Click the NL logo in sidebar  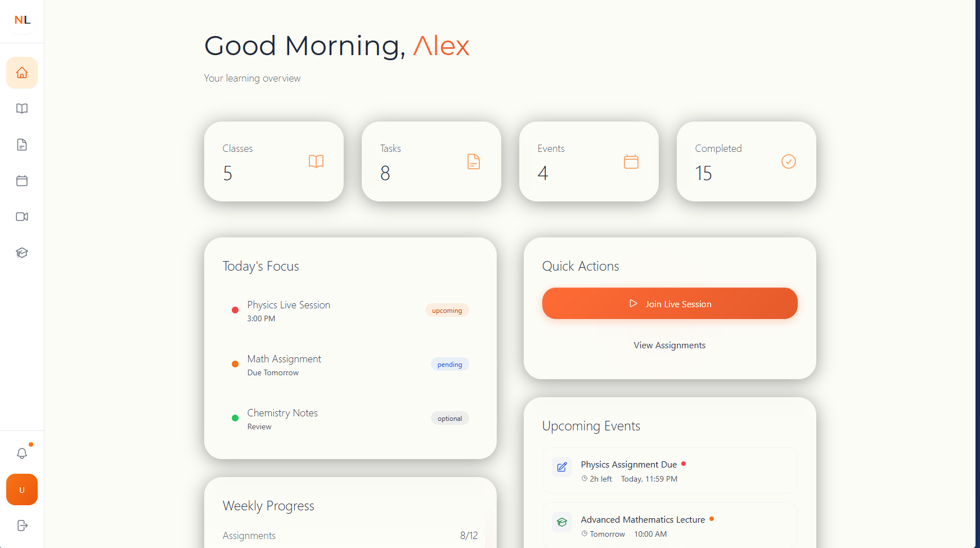[x=22, y=20]
